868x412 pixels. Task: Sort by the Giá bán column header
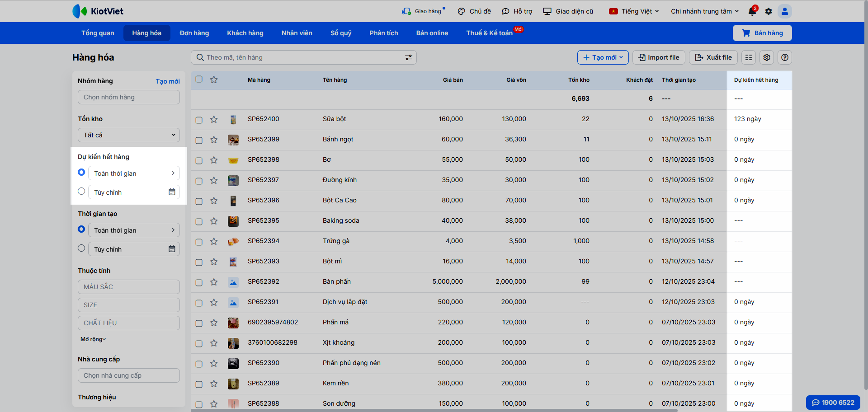pyautogui.click(x=453, y=80)
